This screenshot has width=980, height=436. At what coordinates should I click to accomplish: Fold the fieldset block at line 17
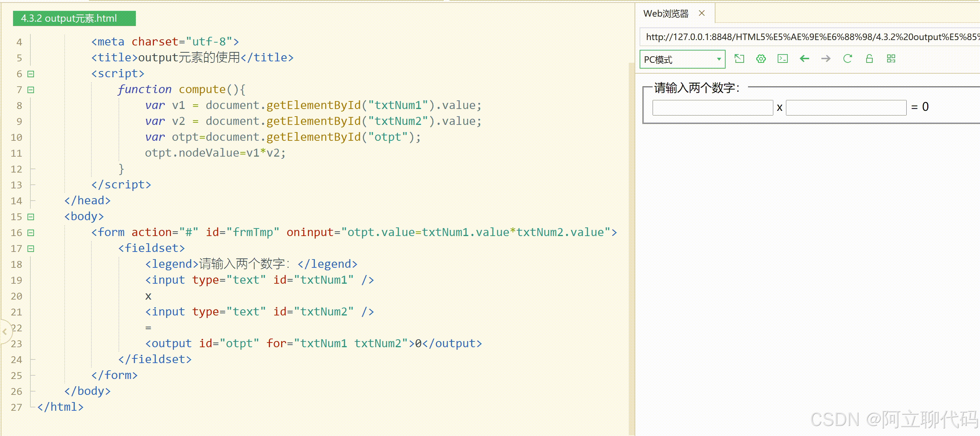(31, 249)
